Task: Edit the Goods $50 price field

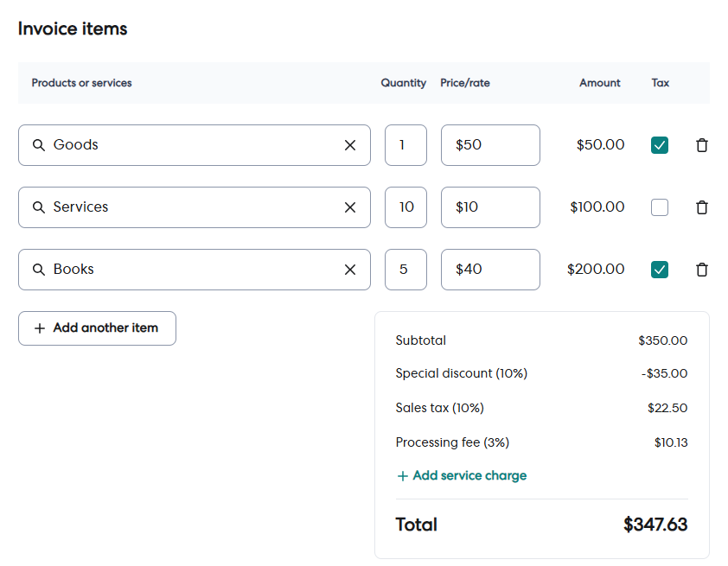Action: (489, 145)
